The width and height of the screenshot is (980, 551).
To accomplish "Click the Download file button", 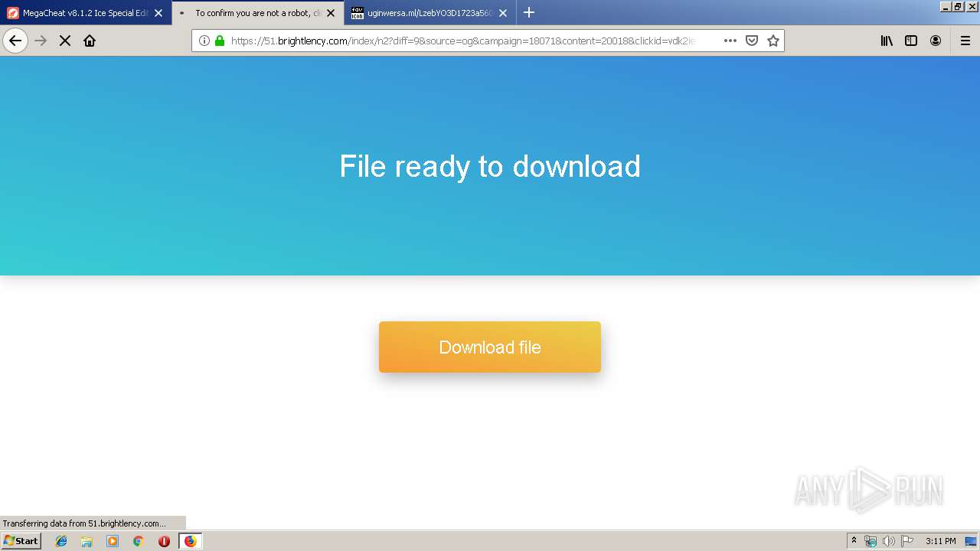I will (x=490, y=347).
